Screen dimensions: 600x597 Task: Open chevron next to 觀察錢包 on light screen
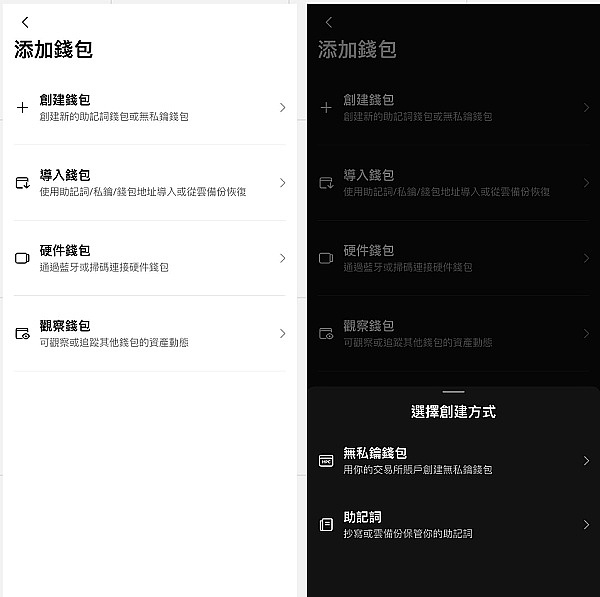[282, 333]
